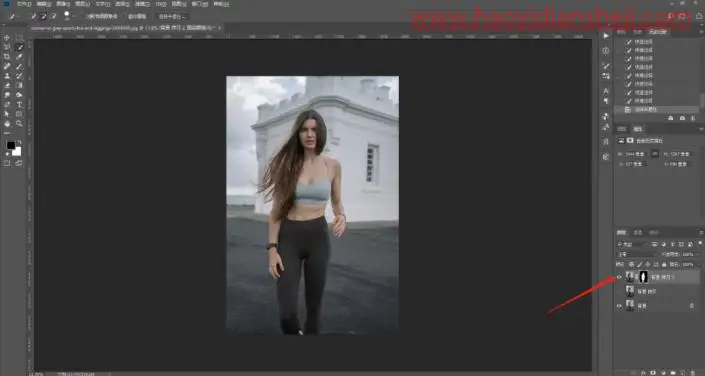Select the Type tool

(x=19, y=104)
